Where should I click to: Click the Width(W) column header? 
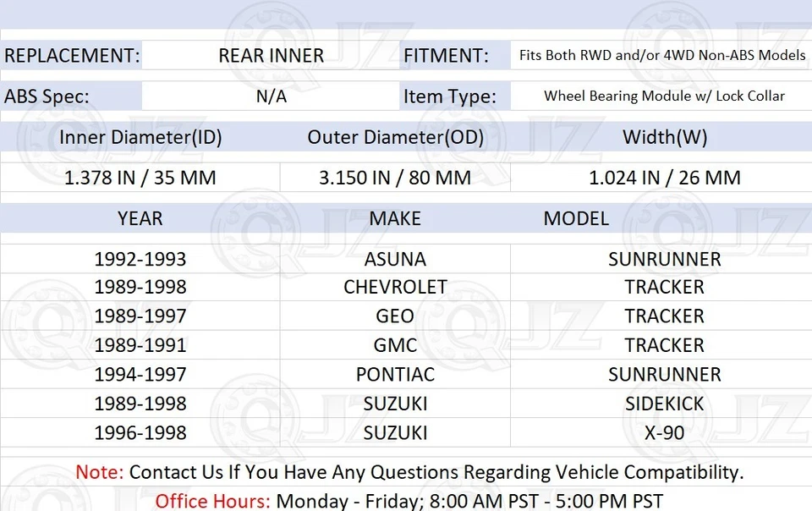click(x=665, y=136)
